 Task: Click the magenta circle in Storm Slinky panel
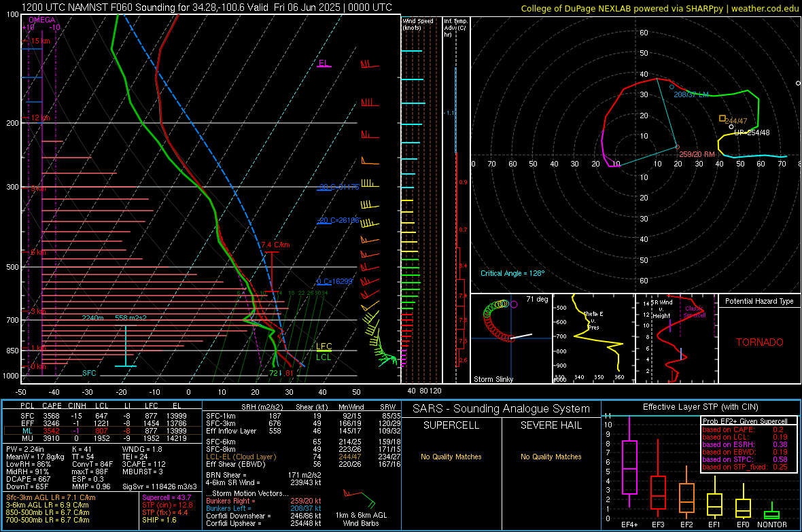(514, 304)
